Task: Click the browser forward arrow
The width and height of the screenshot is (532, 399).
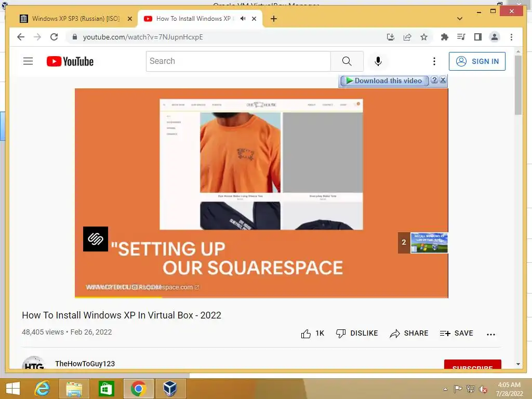Action: pos(37,37)
